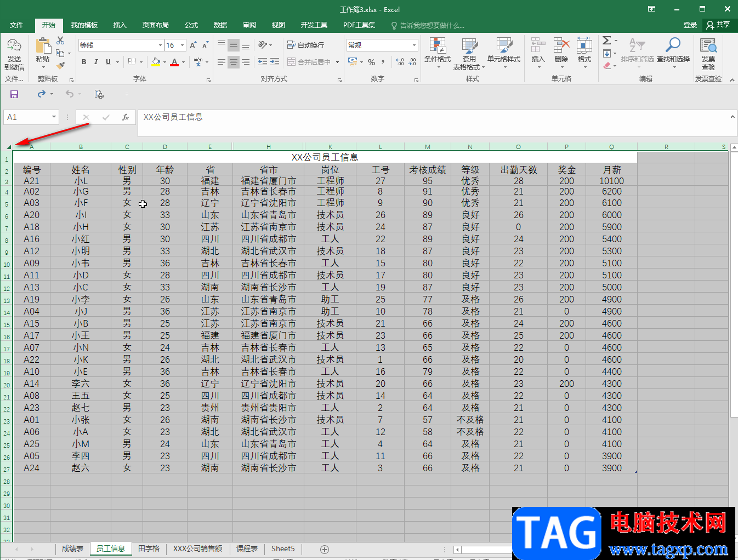Click the 共享 share button
Image resolution: width=738 pixels, height=560 pixels.
tap(718, 25)
